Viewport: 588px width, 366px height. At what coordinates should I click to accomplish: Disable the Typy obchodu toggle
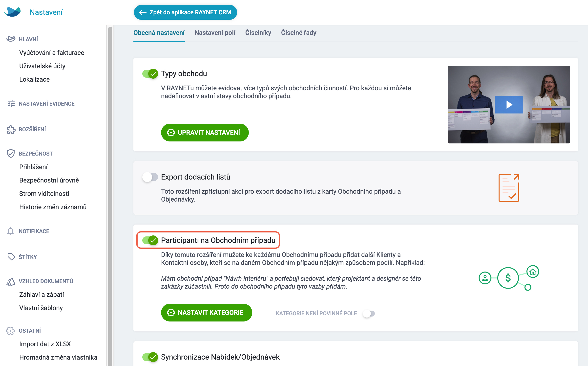[x=150, y=74]
